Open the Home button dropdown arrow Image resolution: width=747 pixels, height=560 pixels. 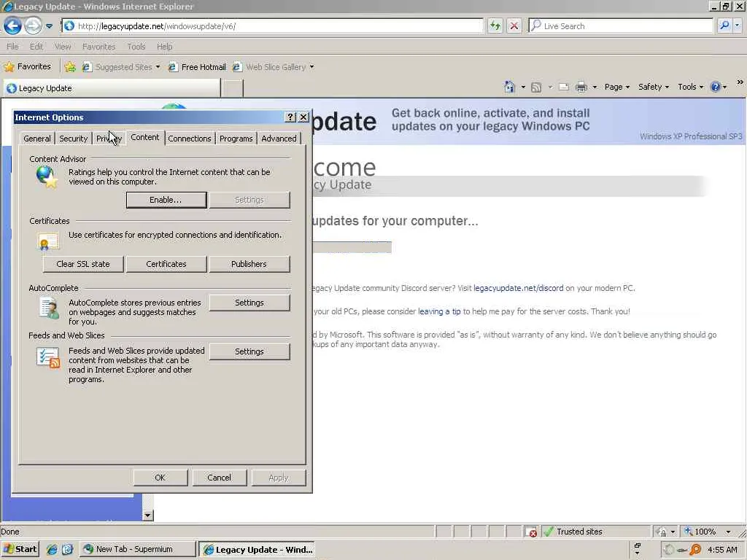523,87
